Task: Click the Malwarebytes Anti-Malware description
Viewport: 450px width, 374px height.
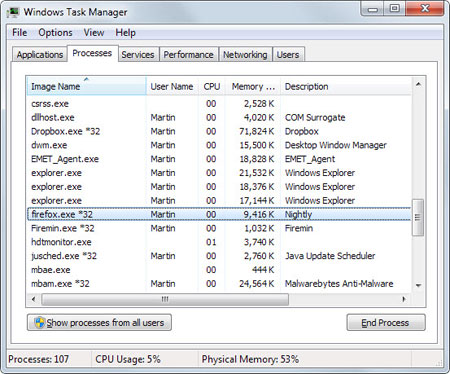Action: click(x=339, y=284)
